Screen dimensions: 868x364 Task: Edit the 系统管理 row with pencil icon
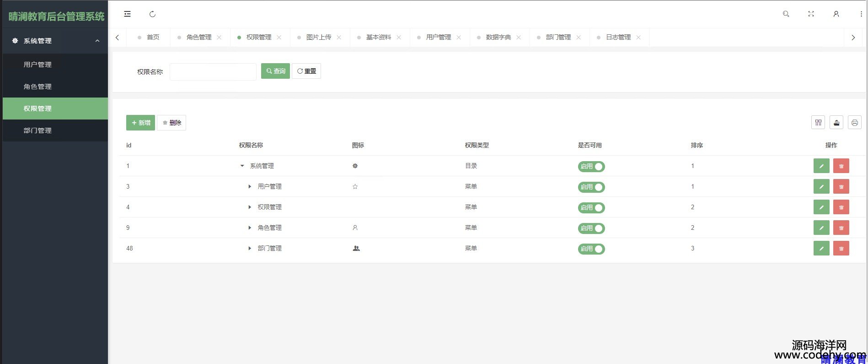[x=821, y=166]
